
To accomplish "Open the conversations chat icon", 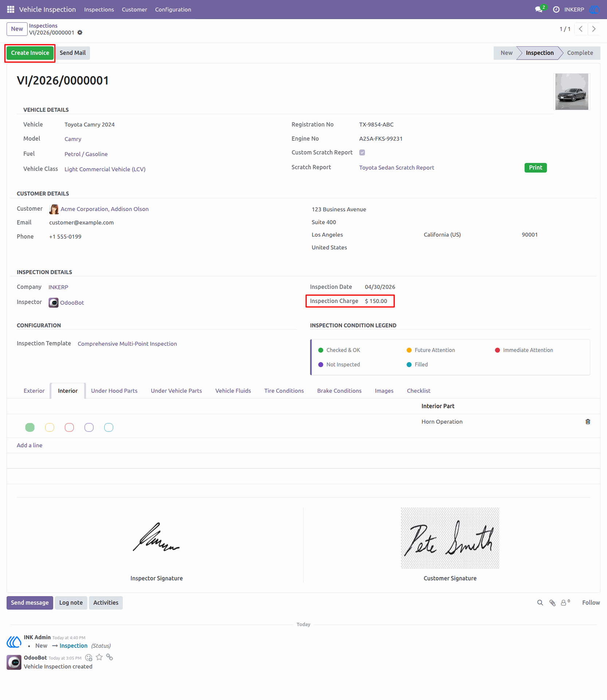I will tap(539, 9).
